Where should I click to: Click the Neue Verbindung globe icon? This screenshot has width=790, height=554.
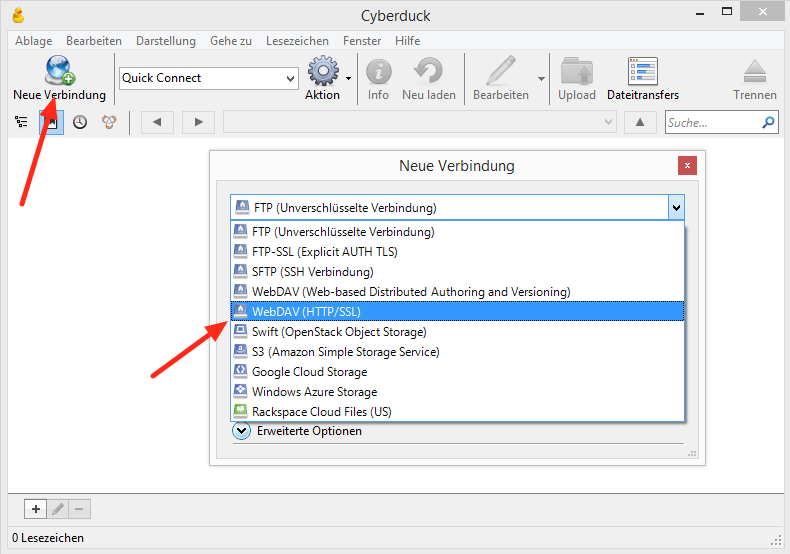pyautogui.click(x=59, y=70)
